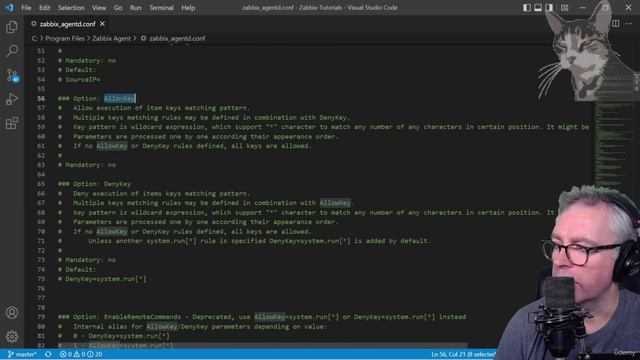The height and width of the screenshot is (360, 640).
Task: Minimize the VS Code window
Action: click(x=582, y=7)
